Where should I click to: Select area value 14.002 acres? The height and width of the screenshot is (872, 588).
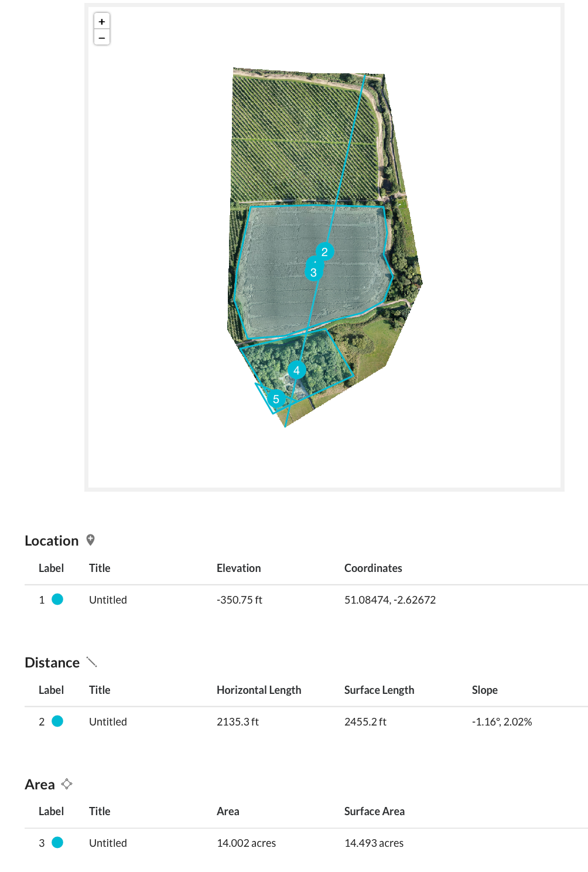[247, 843]
